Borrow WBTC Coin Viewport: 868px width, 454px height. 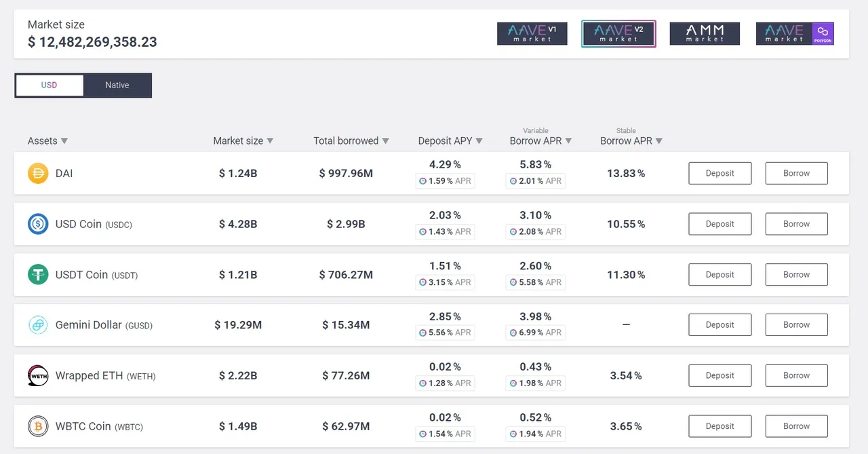797,426
